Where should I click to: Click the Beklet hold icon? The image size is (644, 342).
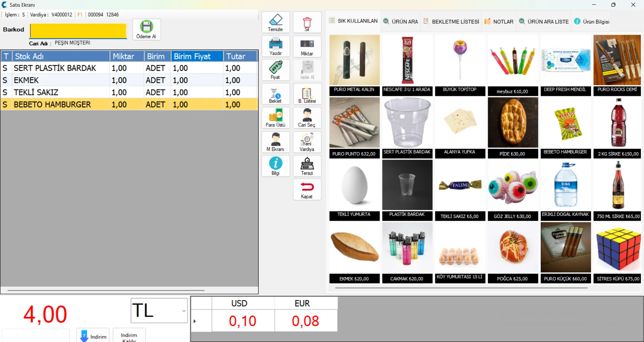[x=275, y=94]
